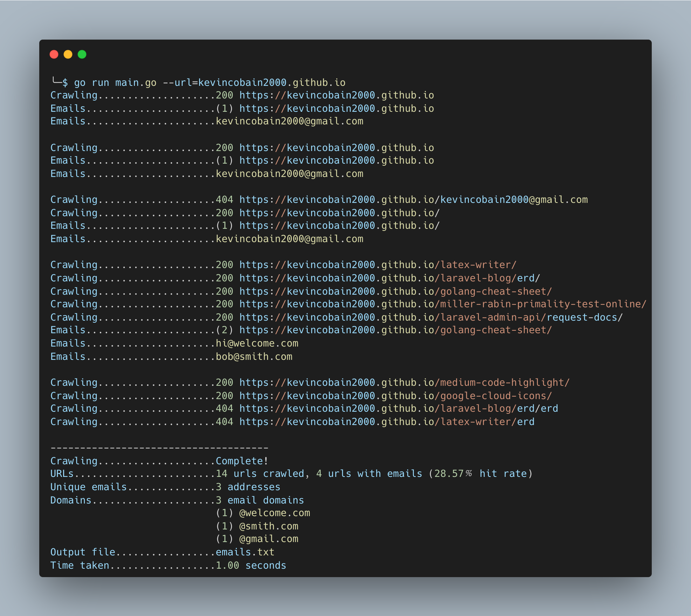Click the emails.txt output file name
Viewport: 691px width, 616px height.
click(245, 552)
